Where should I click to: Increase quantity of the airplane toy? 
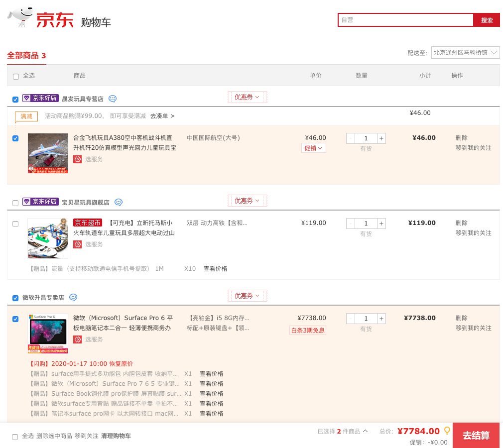(381, 138)
